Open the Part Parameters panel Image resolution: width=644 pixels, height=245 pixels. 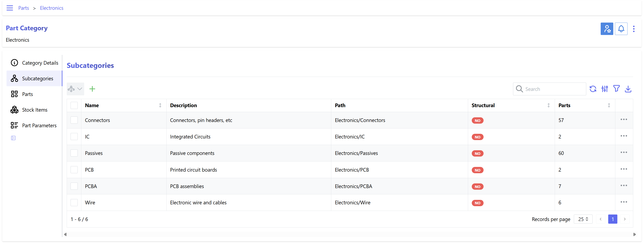(39, 125)
